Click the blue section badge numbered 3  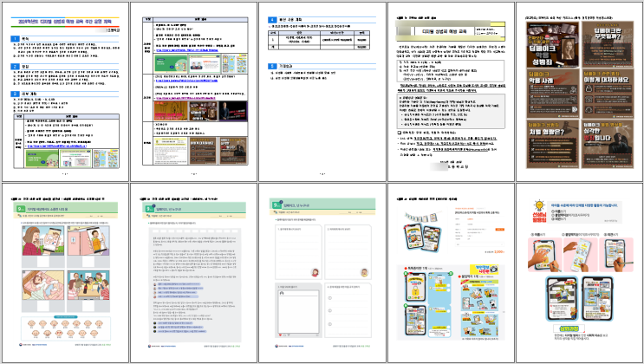(15, 94)
